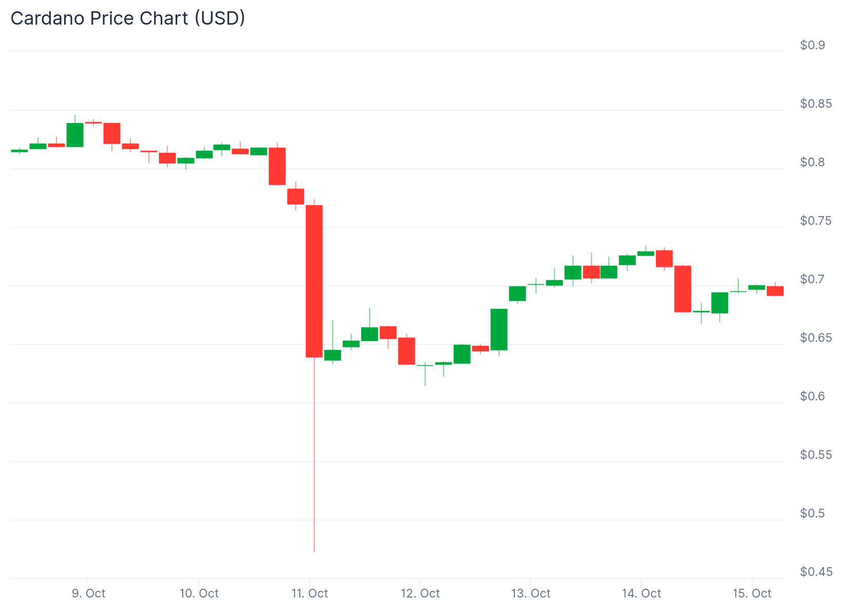Image resolution: width=844 pixels, height=616 pixels.
Task: Click the $0.9 price axis label
Action: pos(813,45)
